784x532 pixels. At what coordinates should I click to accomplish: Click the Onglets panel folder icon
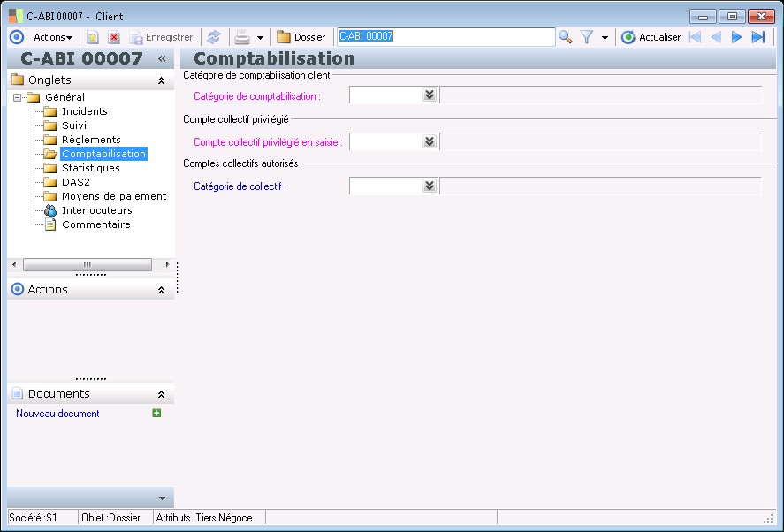tap(18, 80)
